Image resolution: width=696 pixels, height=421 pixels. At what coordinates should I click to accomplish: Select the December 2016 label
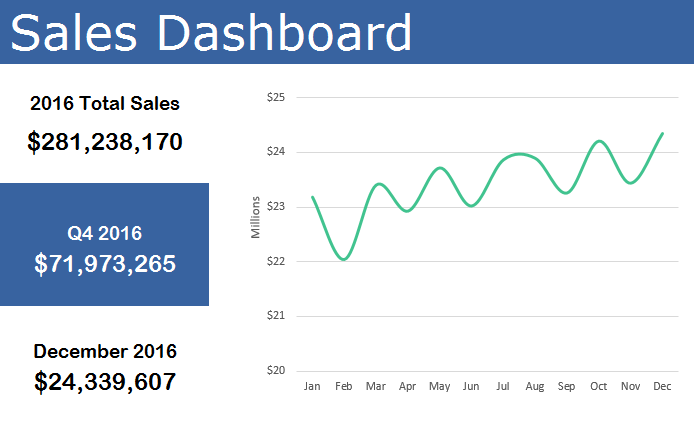[x=105, y=351]
